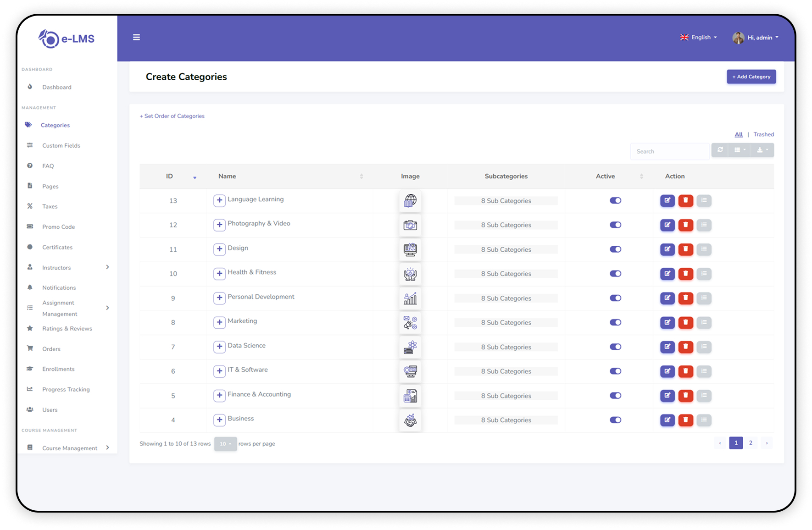Click the hamburger menu icon in header

point(136,38)
